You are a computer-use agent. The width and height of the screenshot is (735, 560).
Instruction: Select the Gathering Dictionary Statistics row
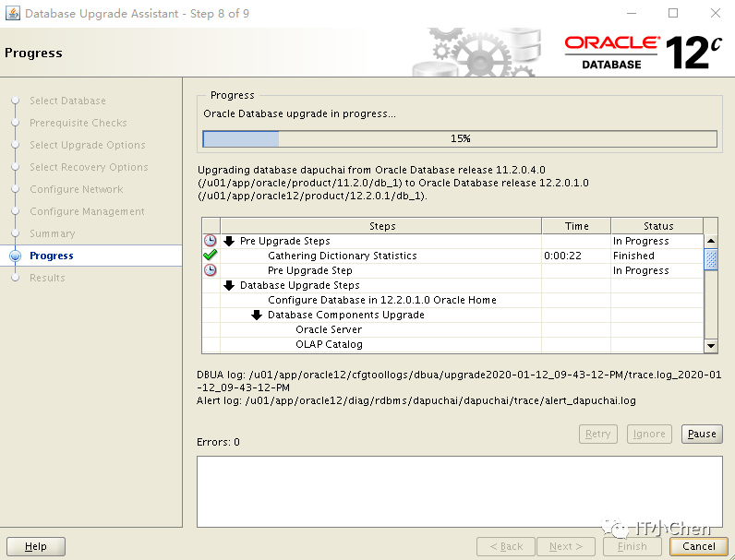tap(452, 256)
